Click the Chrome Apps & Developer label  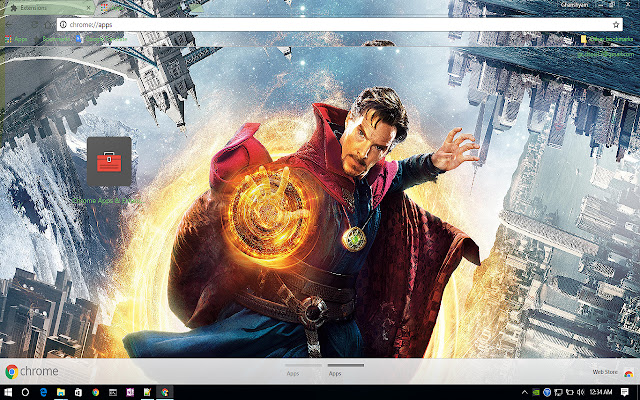pos(107,201)
